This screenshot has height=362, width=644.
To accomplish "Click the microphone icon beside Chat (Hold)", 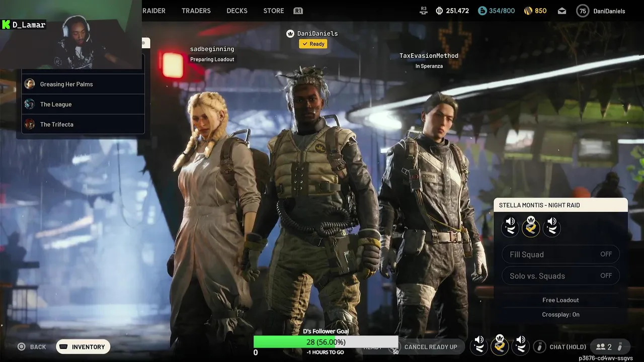I will pyautogui.click(x=539, y=346).
